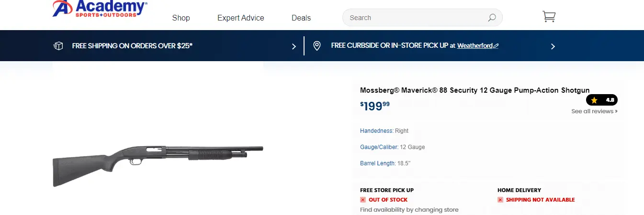This screenshot has width=644, height=215.
Task: Click the Free Shipping on Orders Over $25 text
Action: (x=132, y=46)
